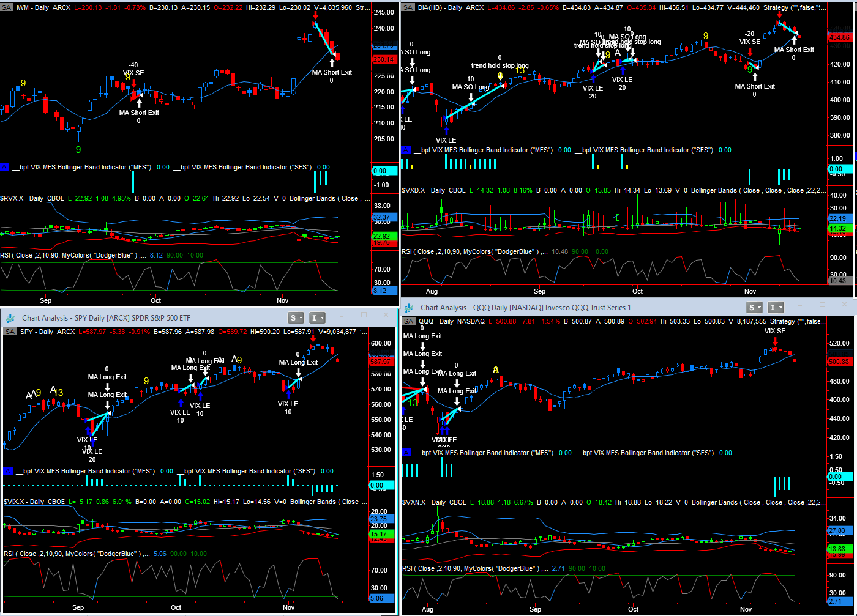
Task: Click the DIA last price label 434.86
Action: pos(839,37)
